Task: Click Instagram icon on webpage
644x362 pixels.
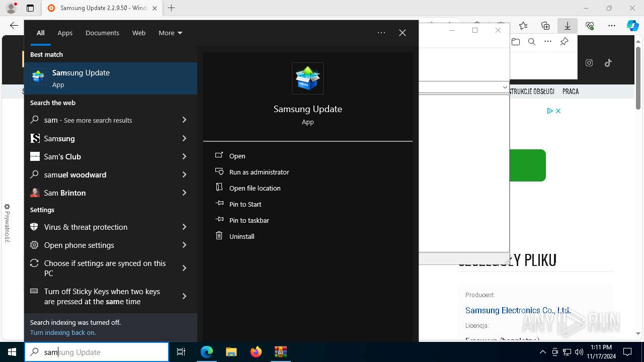Action: 589,63
